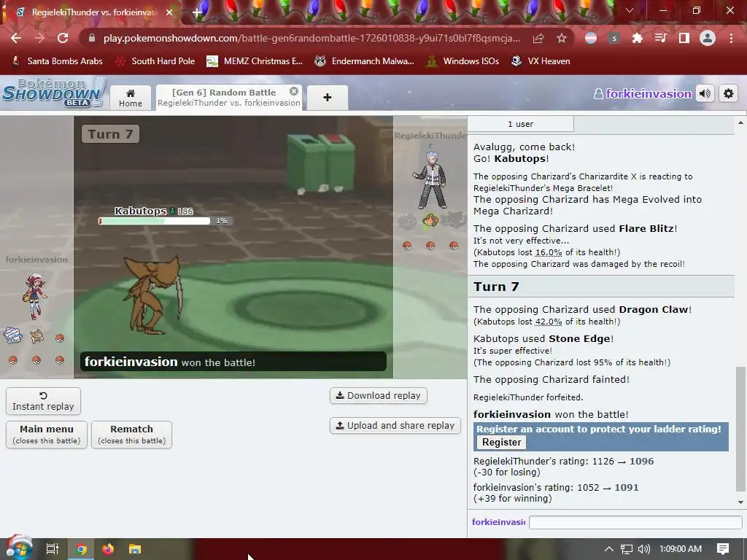Open the Chrome profile avatar
The width and height of the screenshot is (747, 560).
[708, 38]
